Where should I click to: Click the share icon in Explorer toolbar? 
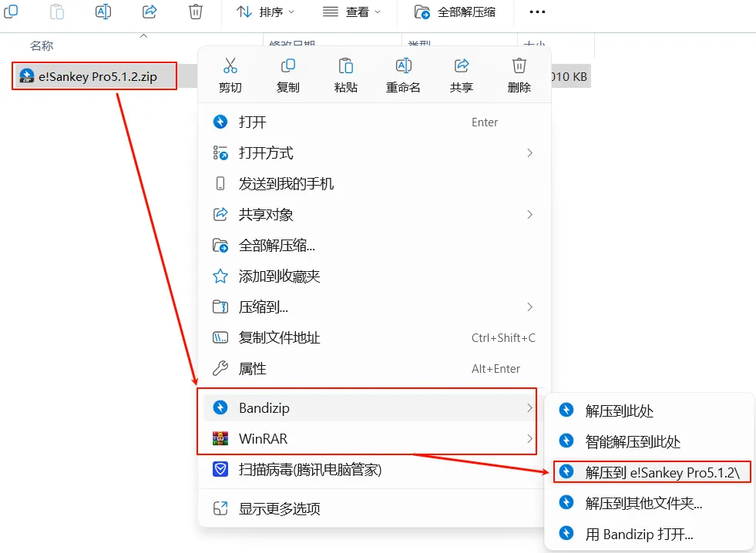(150, 11)
